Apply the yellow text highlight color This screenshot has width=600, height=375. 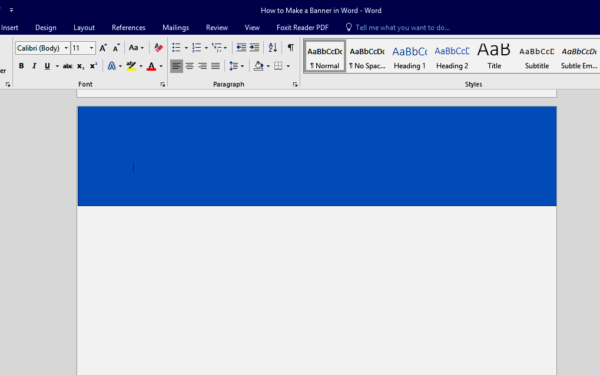131,66
